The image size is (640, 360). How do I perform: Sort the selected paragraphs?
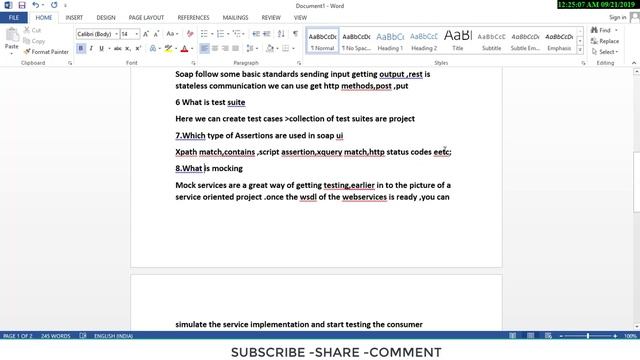click(281, 34)
